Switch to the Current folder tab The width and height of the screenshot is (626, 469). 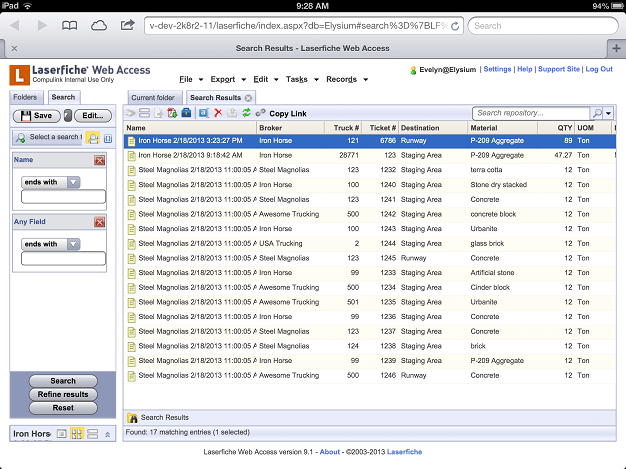(153, 98)
